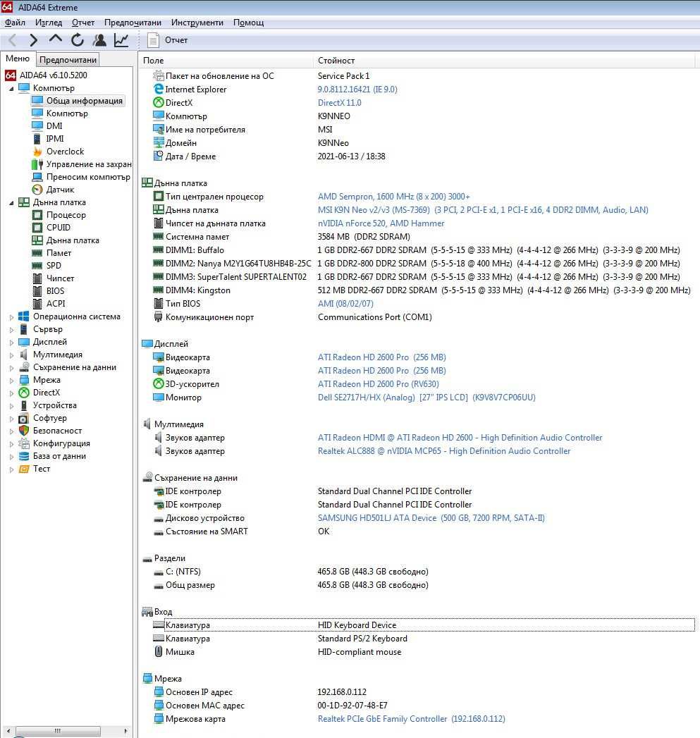Open the user profile toolbar icon

pos(99,40)
